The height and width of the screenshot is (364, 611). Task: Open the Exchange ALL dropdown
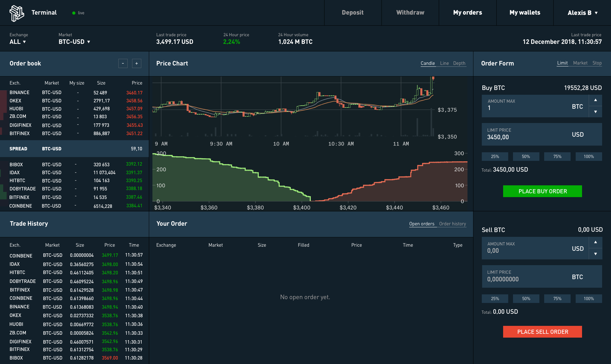18,42
